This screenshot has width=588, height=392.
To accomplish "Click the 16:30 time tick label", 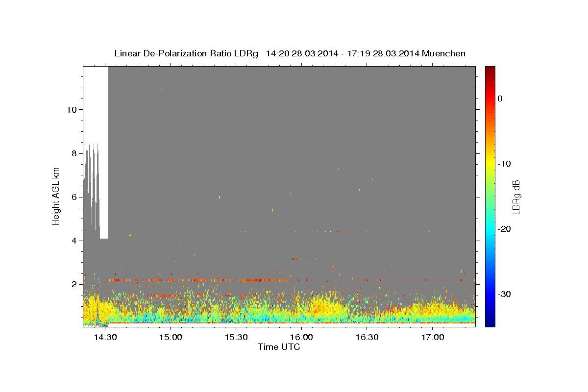I will click(x=367, y=338).
